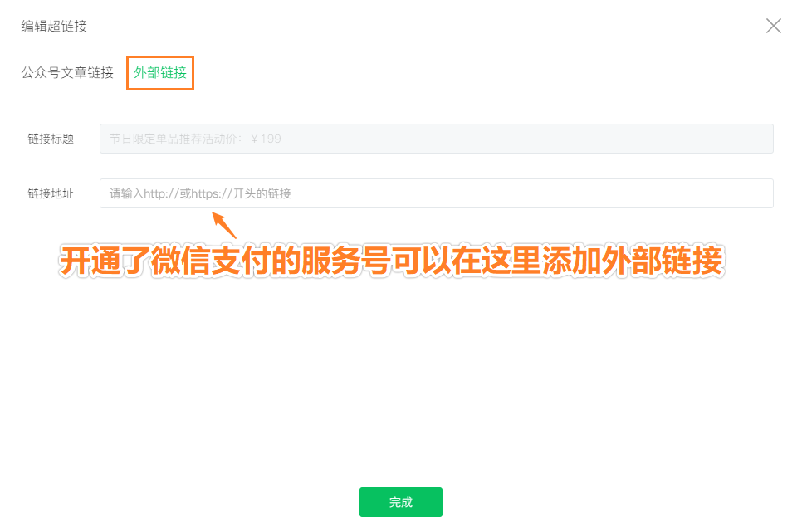Focus the 链接地址 URL input field
This screenshot has height=532, width=802.
[x=437, y=193]
